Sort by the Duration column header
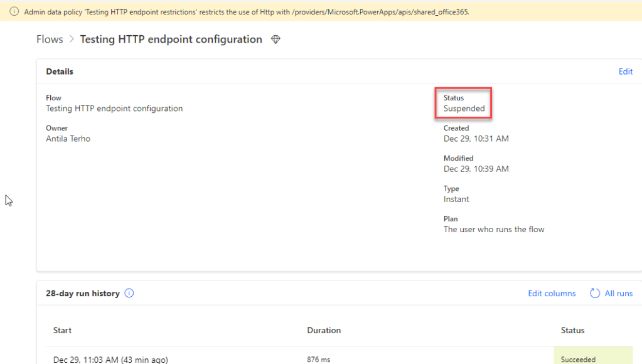Image resolution: width=642 pixels, height=364 pixels. [324, 330]
